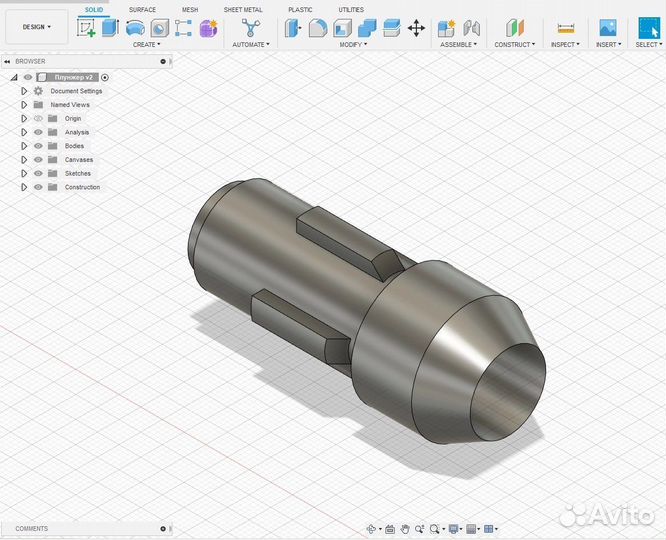Expand the Document Settings node
Screen dimensions: 666x540
point(24,91)
